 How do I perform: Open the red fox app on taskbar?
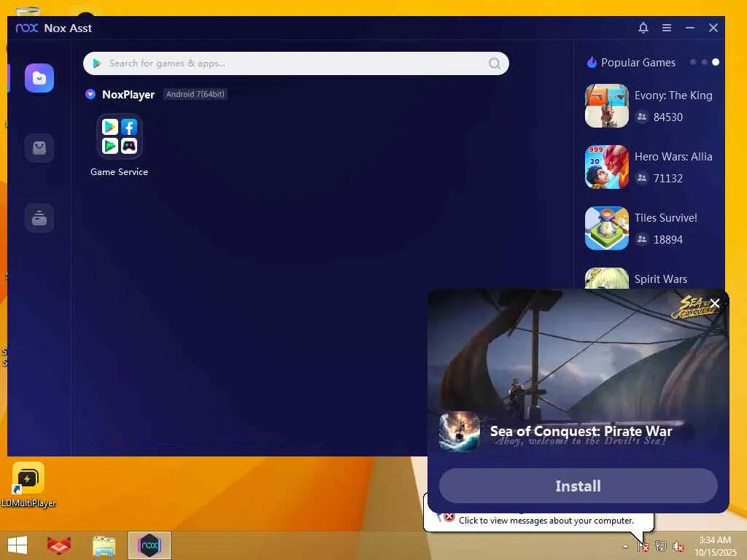[59, 545]
